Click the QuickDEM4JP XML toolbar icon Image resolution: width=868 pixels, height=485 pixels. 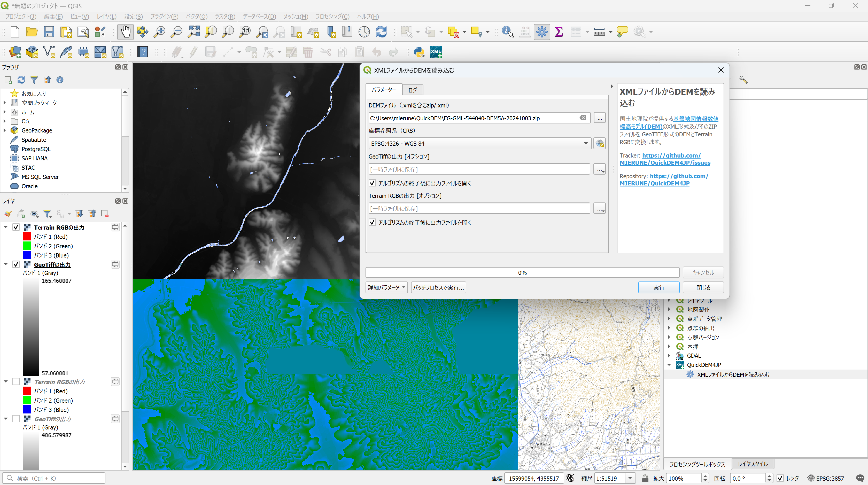(436, 52)
